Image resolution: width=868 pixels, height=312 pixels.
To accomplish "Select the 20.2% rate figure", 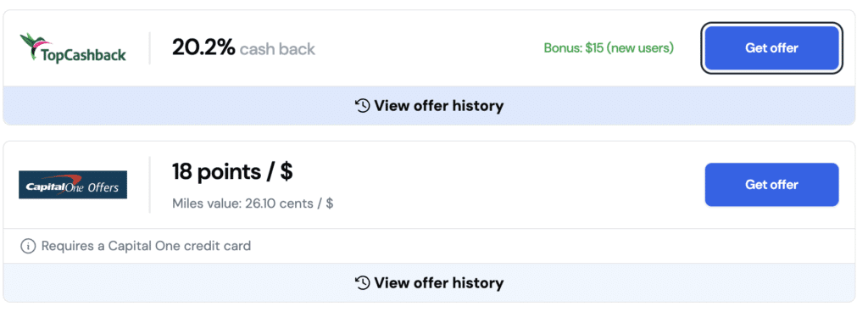I will pyautogui.click(x=203, y=48).
